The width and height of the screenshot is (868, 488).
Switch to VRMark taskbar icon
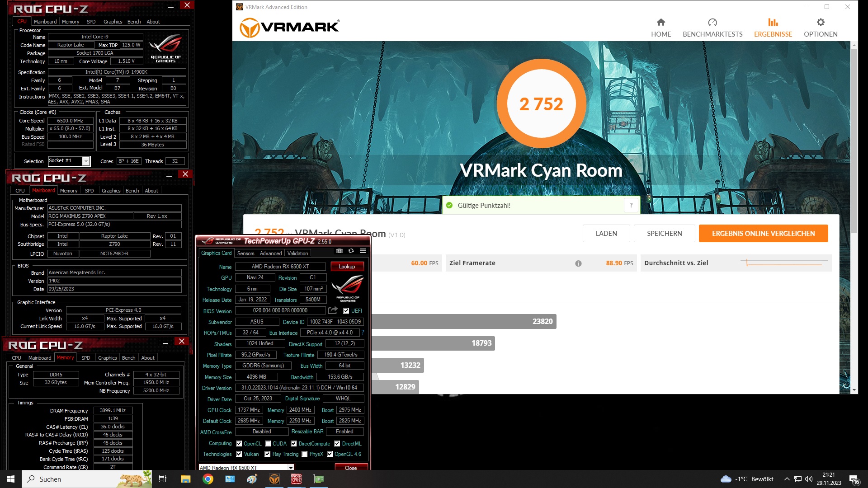274,479
